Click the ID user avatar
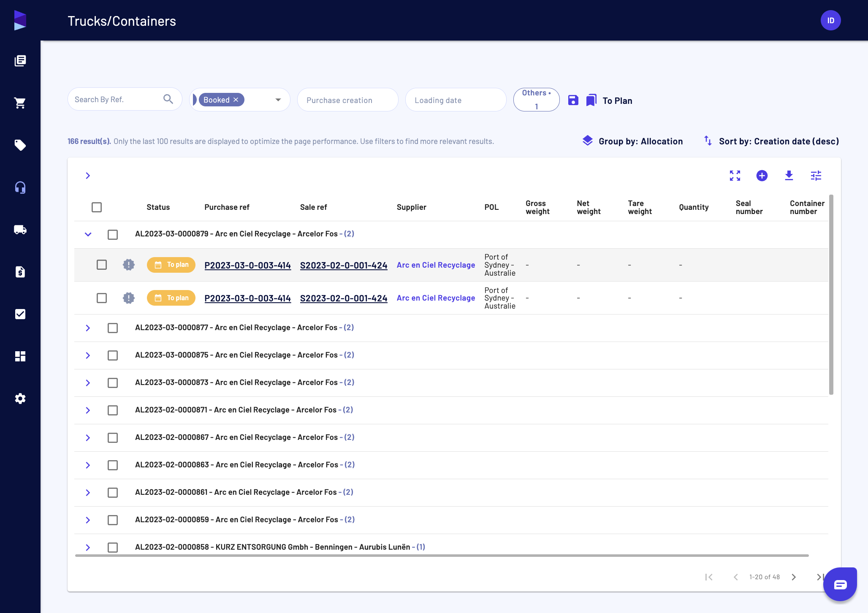Image resolution: width=868 pixels, height=613 pixels. tap(831, 20)
